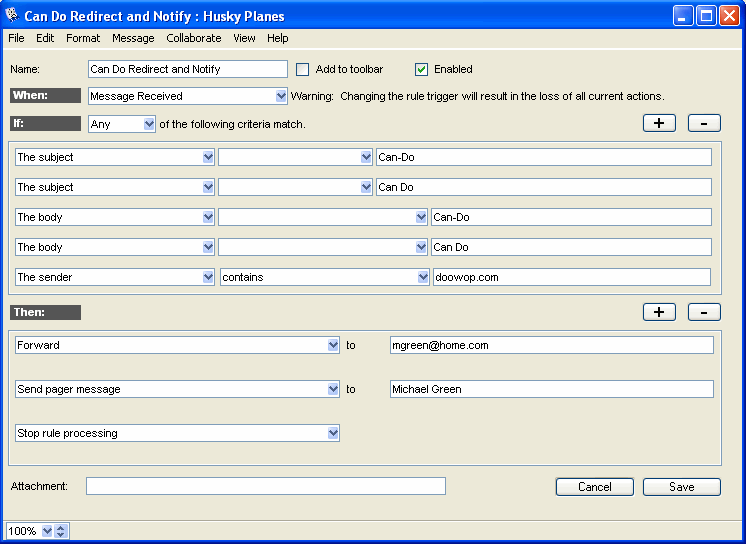Click into the Attachment input field

(x=265, y=486)
